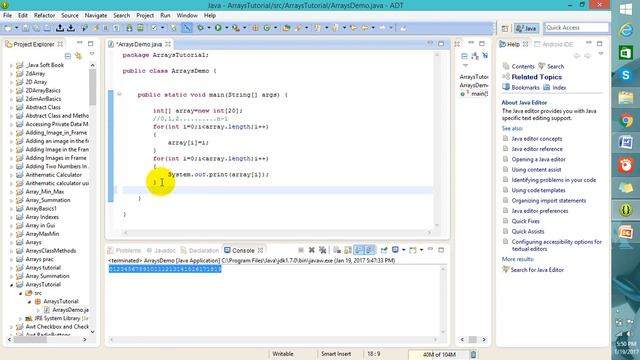
Task: Open the File menu
Action: tap(7, 16)
